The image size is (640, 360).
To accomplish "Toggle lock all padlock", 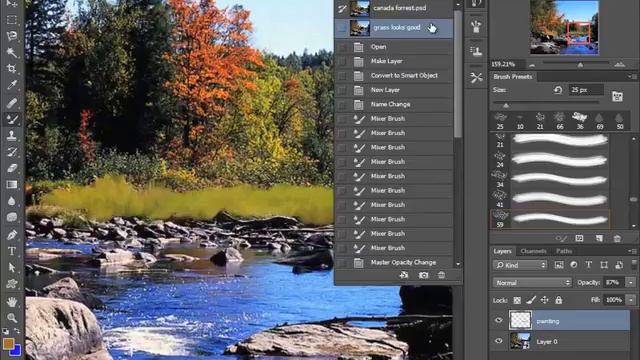I will tap(558, 300).
